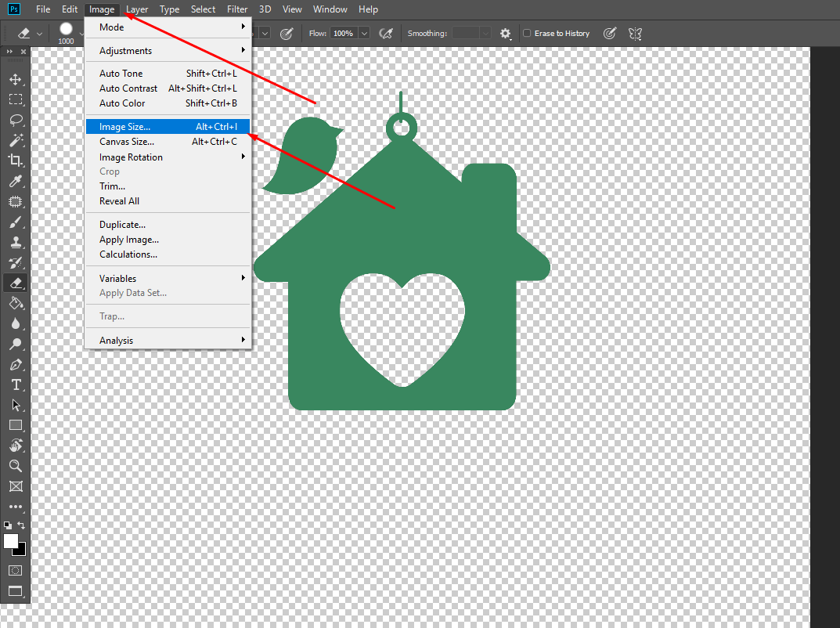Select the Horizontal Type tool
This screenshot has height=628, width=840.
(16, 384)
